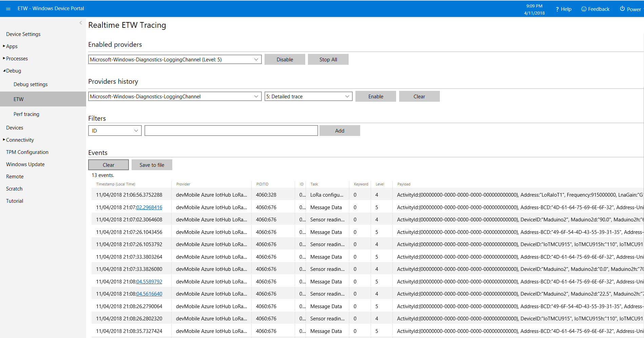Open Perf tracing page
644x338 pixels.
tap(26, 114)
